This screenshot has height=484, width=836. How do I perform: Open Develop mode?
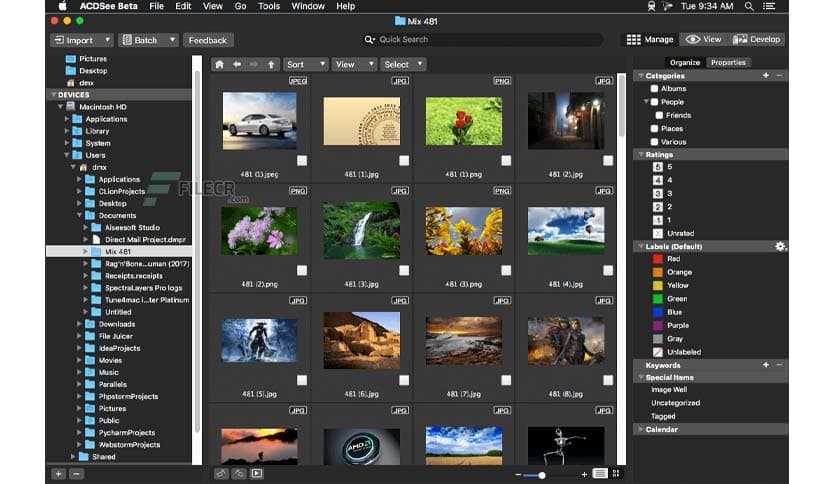coord(757,40)
